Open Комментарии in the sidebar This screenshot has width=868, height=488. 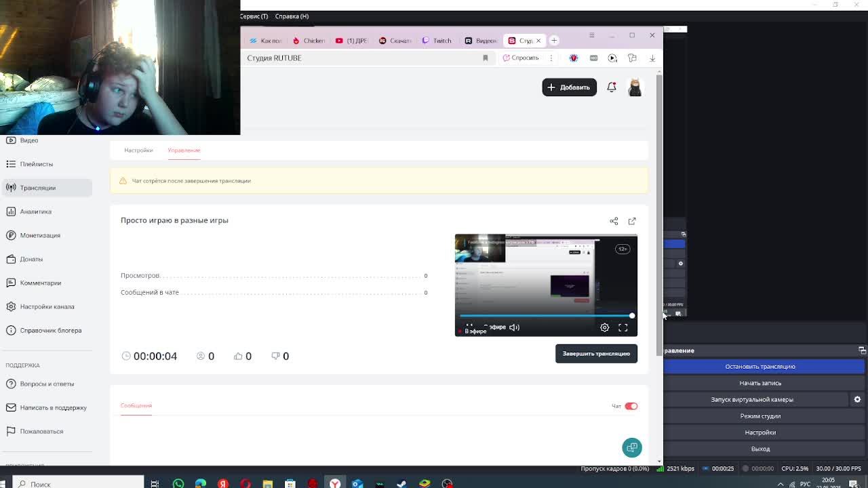(x=46, y=283)
